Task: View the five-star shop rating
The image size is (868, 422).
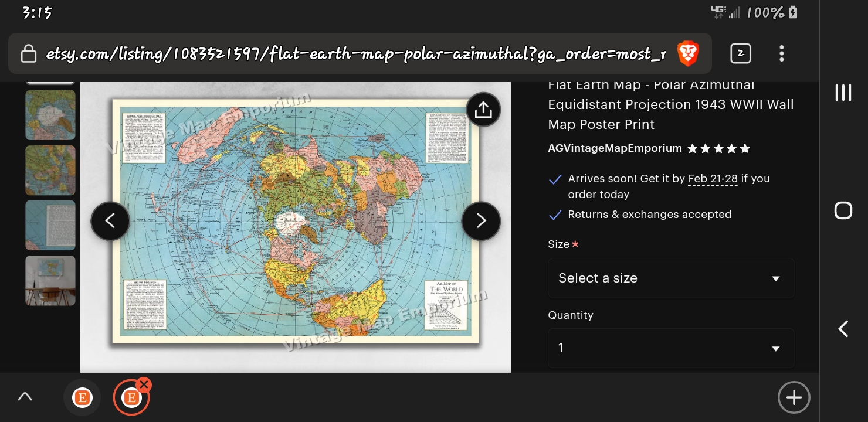Action: [718, 149]
